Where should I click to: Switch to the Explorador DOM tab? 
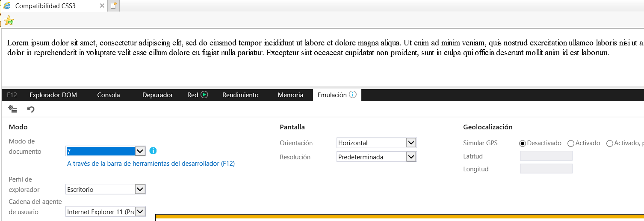pyautogui.click(x=53, y=95)
